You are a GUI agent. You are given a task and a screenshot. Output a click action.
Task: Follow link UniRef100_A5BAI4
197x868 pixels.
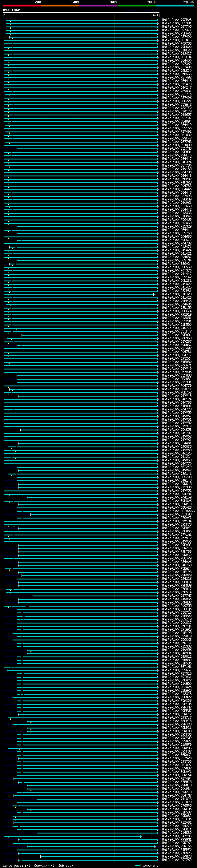(176, 568)
